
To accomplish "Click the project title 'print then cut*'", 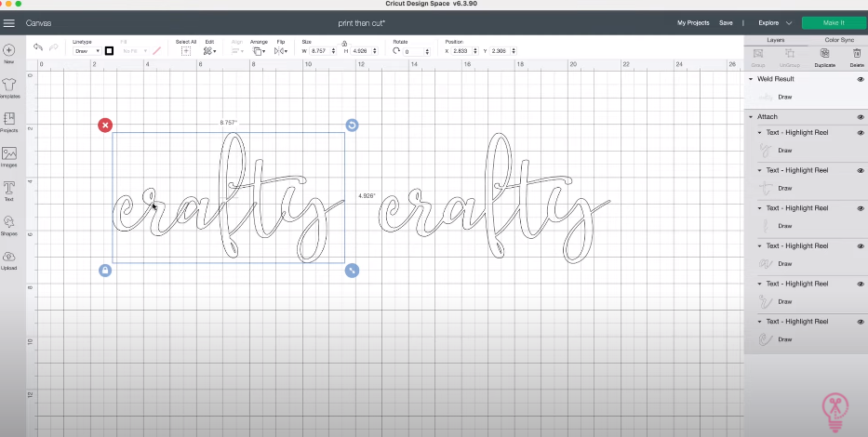I will tap(362, 23).
